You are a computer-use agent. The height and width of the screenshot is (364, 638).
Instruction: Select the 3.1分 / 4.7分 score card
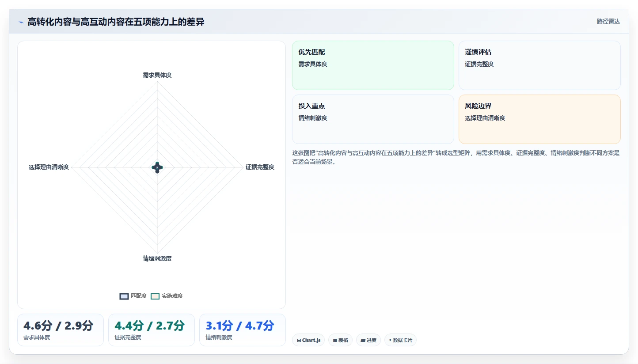point(243,330)
